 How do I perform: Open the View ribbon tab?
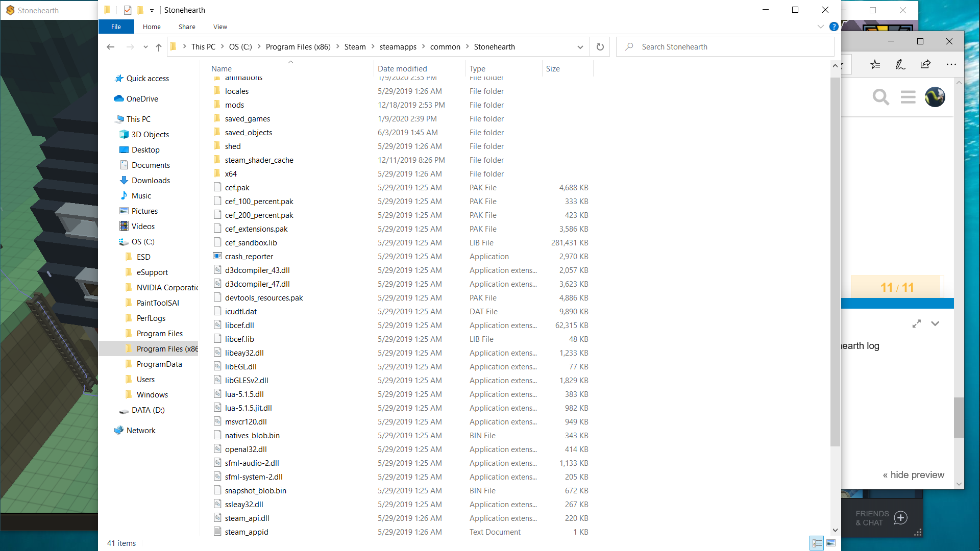(x=220, y=27)
